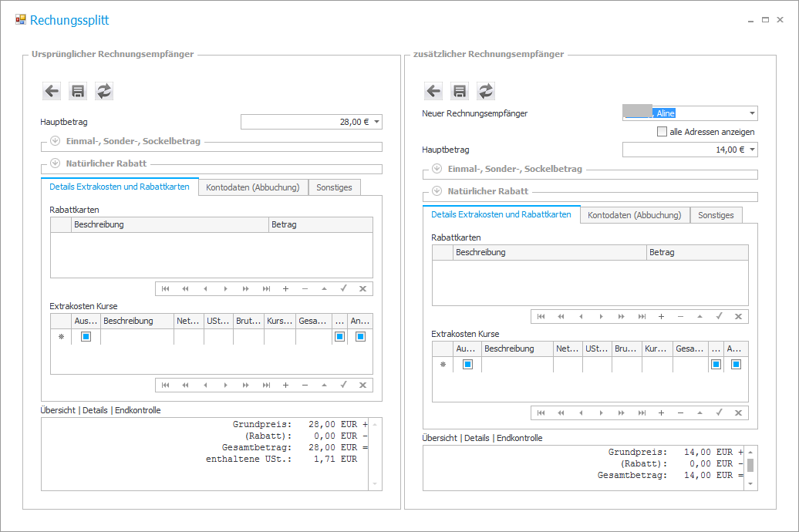Click the scrollbar in right Übersicht box
The width and height of the screenshot is (799, 532).
pyautogui.click(x=750, y=465)
